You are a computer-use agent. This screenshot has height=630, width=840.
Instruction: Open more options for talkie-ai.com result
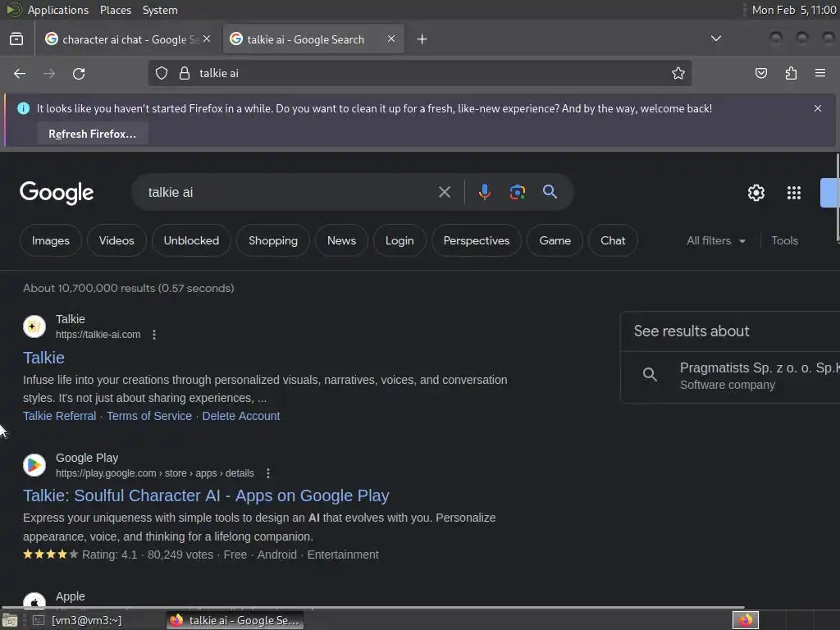coord(154,335)
